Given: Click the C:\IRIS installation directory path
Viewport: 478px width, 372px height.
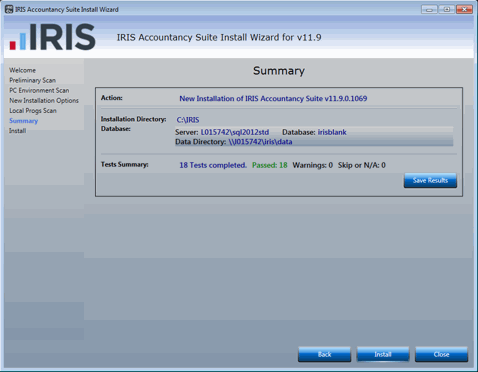Looking at the screenshot, I should (188, 120).
